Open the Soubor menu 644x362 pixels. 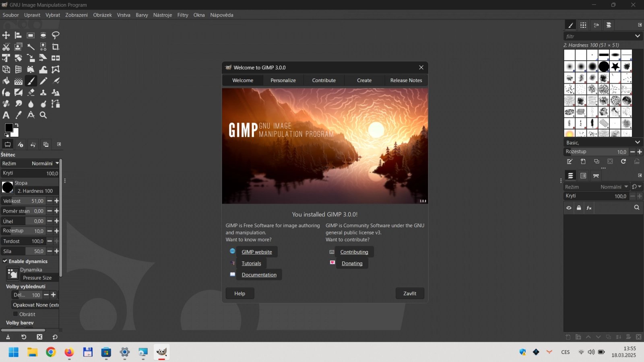11,15
